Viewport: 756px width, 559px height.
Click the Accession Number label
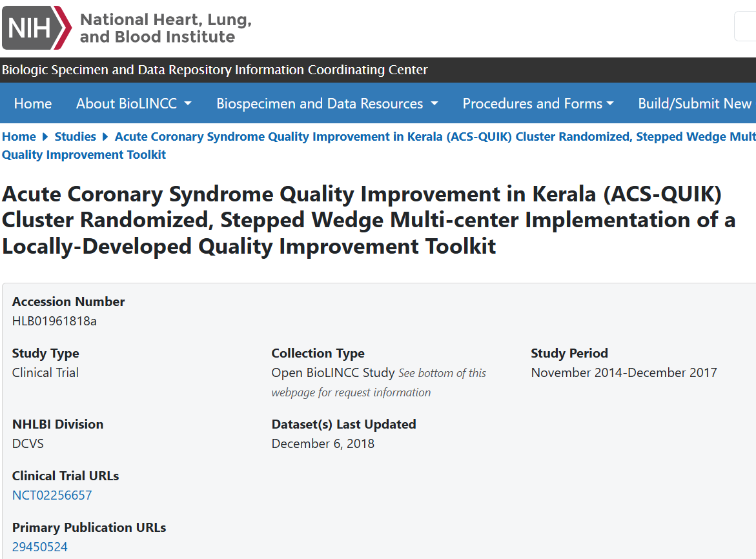point(68,301)
